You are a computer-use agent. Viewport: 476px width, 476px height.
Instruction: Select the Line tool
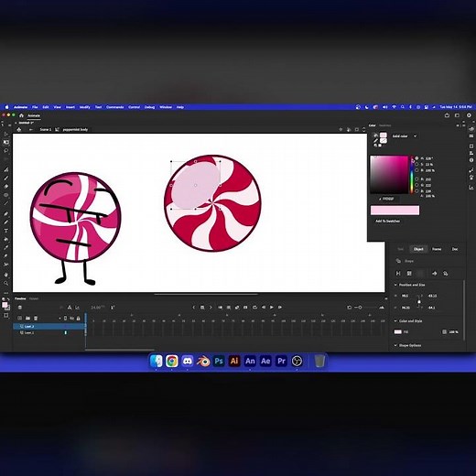[x=6, y=203]
